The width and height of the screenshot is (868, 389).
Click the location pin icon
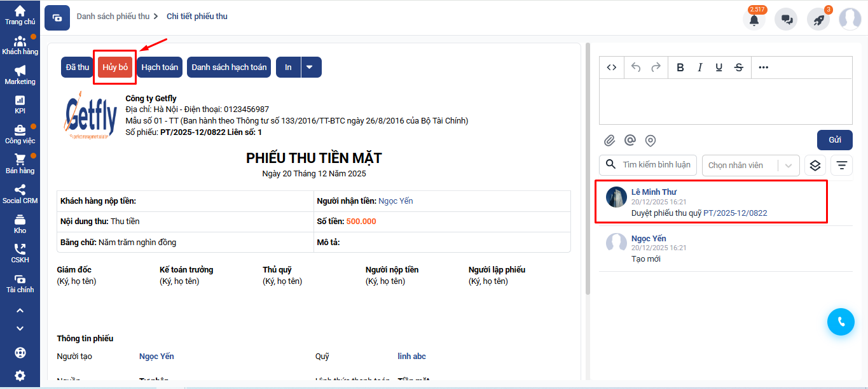tap(651, 141)
